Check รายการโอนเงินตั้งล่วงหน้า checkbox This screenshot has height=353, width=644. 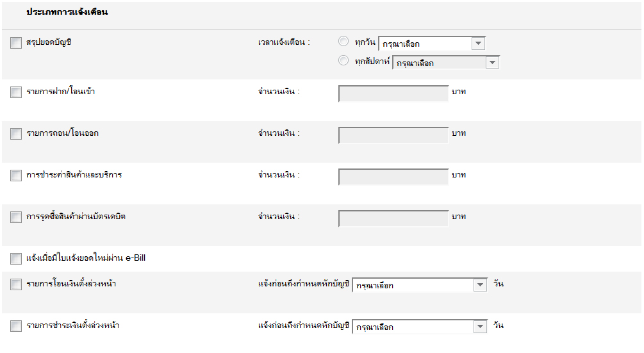tap(16, 284)
